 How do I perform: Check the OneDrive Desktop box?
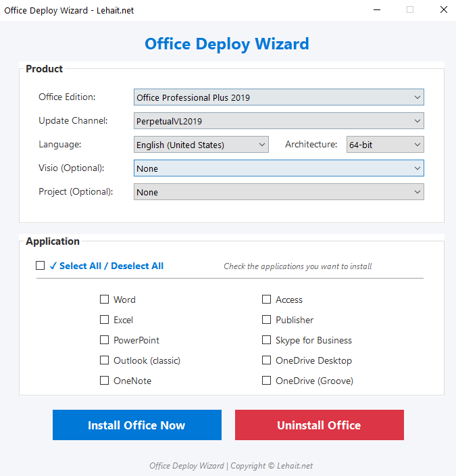click(x=266, y=360)
